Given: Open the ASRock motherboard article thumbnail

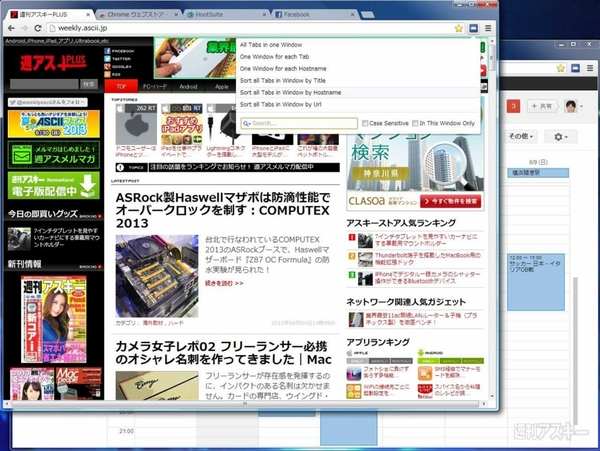Looking at the screenshot, I should 157,276.
